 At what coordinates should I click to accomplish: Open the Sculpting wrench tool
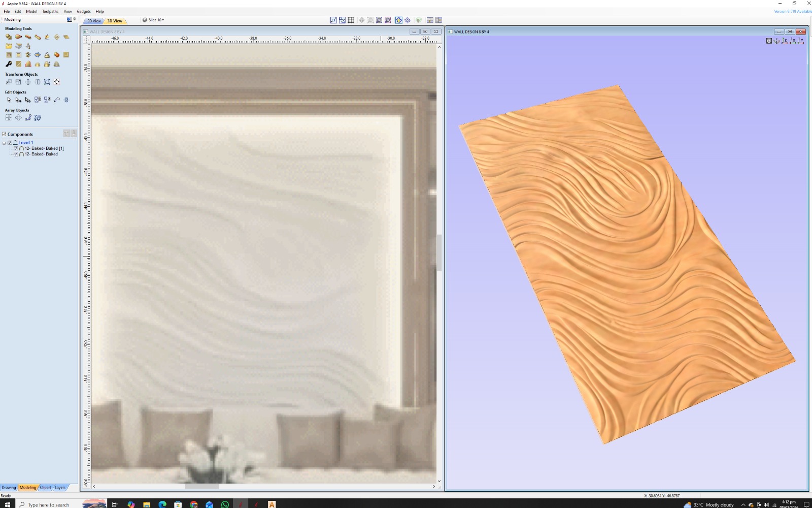click(x=9, y=64)
